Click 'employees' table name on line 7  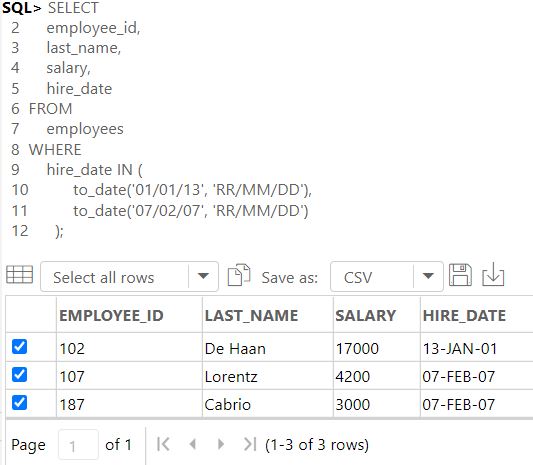[85, 130]
